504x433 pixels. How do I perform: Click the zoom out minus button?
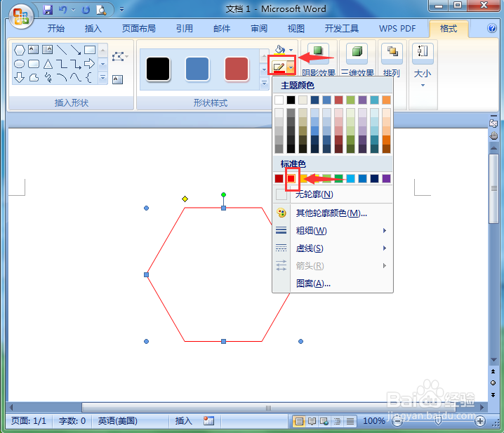click(397, 421)
